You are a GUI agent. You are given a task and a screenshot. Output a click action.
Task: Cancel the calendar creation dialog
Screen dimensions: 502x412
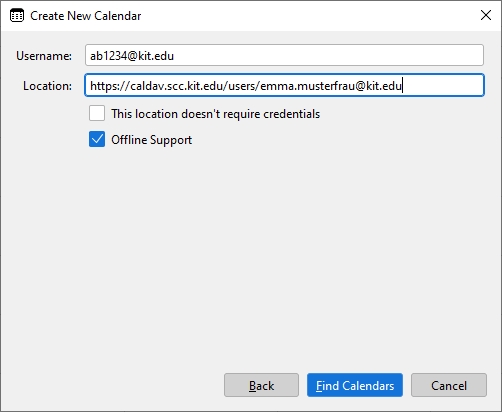pos(449,385)
